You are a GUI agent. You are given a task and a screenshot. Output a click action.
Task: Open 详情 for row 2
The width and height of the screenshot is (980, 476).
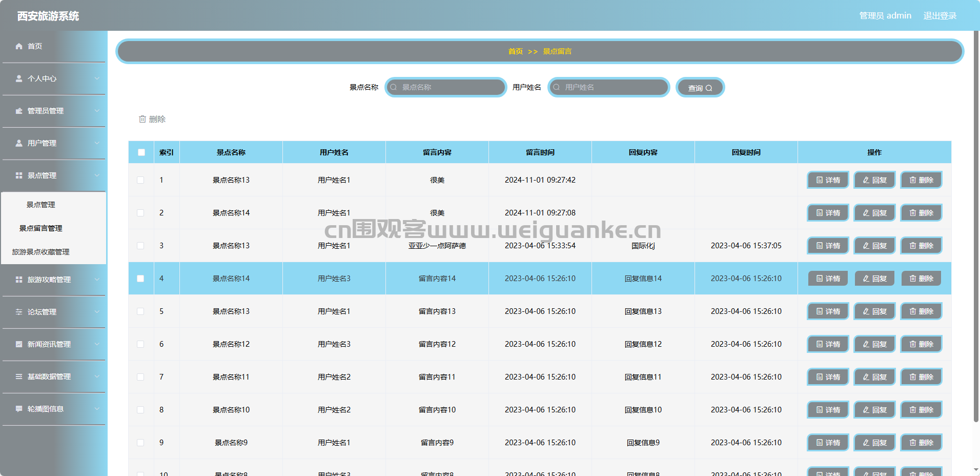coord(828,213)
